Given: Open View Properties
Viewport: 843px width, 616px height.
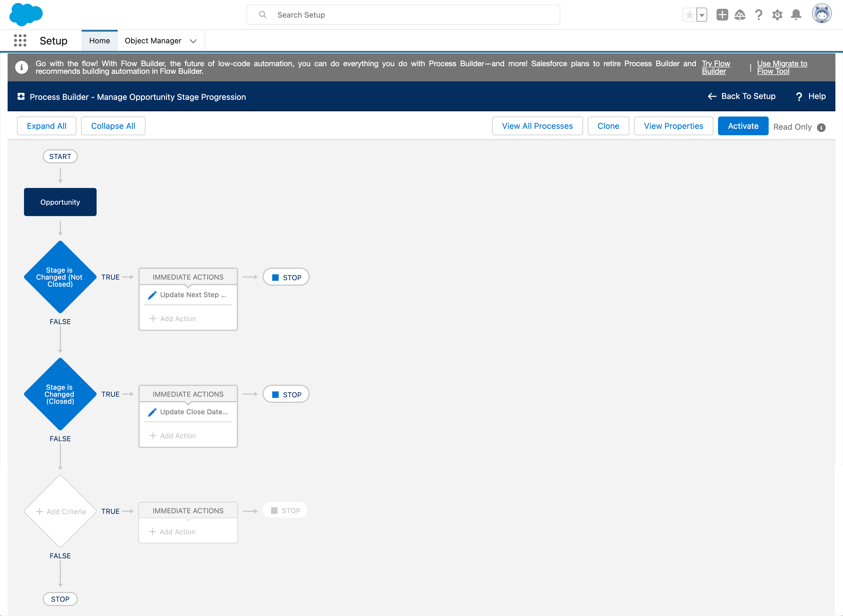Looking at the screenshot, I should click(673, 126).
